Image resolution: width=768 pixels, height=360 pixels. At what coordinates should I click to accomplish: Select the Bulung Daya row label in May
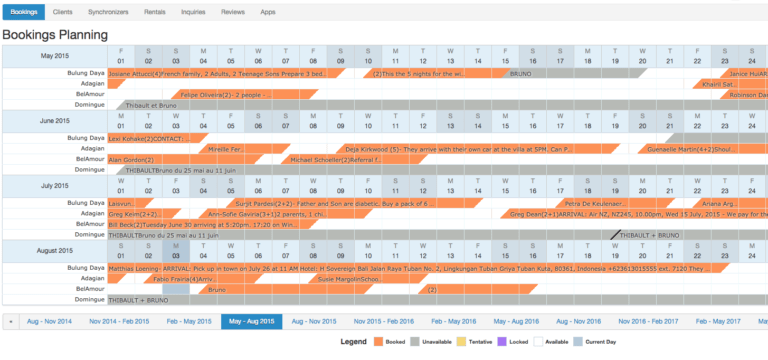pyautogui.click(x=86, y=73)
